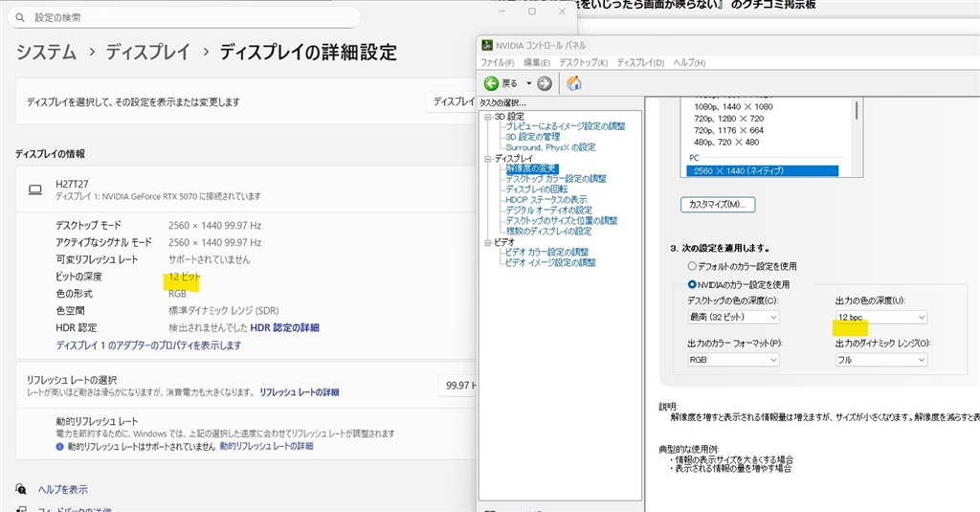Open 出力のカラー フォーマット RGB dropdown
This screenshot has height=512, width=980.
coord(733,360)
